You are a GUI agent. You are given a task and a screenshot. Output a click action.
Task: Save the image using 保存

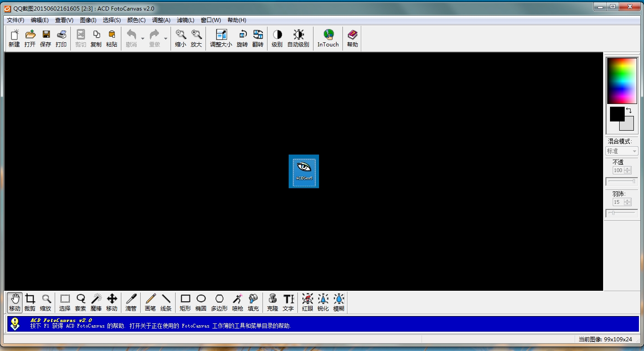click(x=46, y=38)
